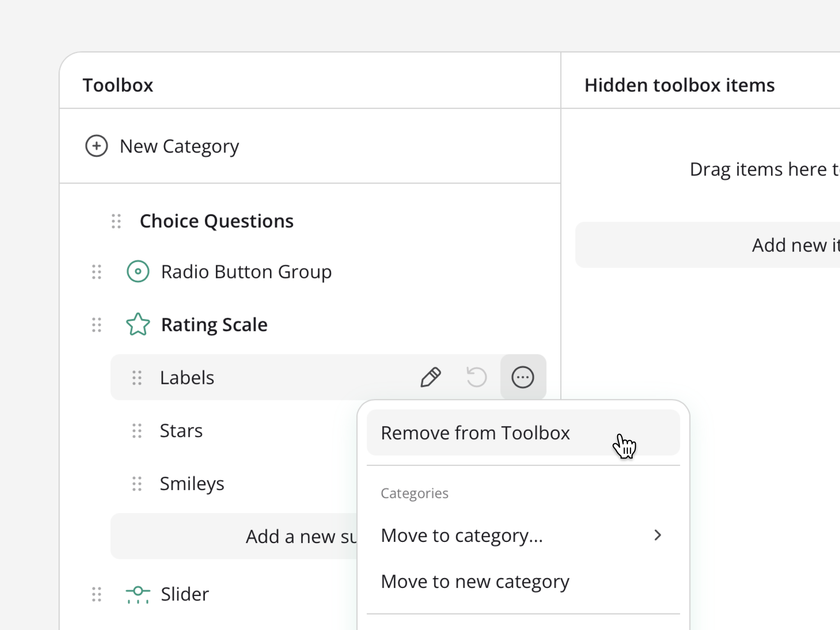The height and width of the screenshot is (630, 840).
Task: Open the three-dots menu for Labels
Action: click(x=523, y=377)
